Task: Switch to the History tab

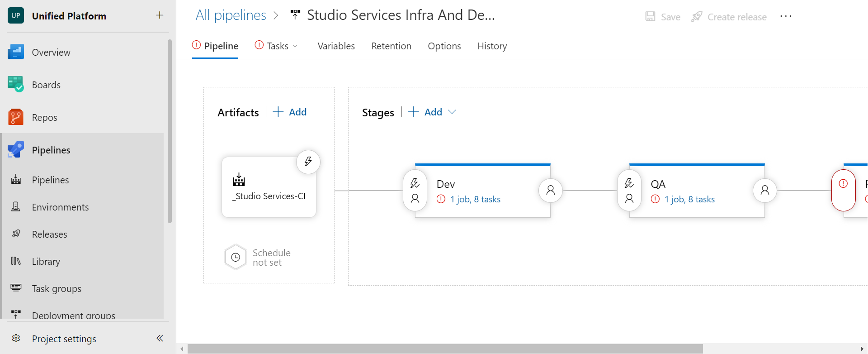Action: tap(492, 46)
